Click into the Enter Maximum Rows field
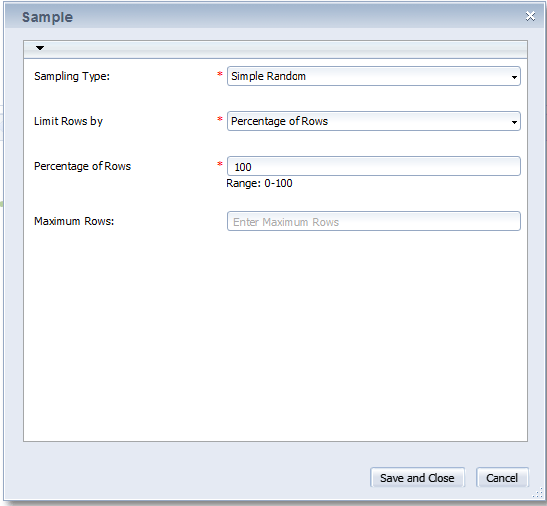547x506 pixels. click(x=374, y=221)
